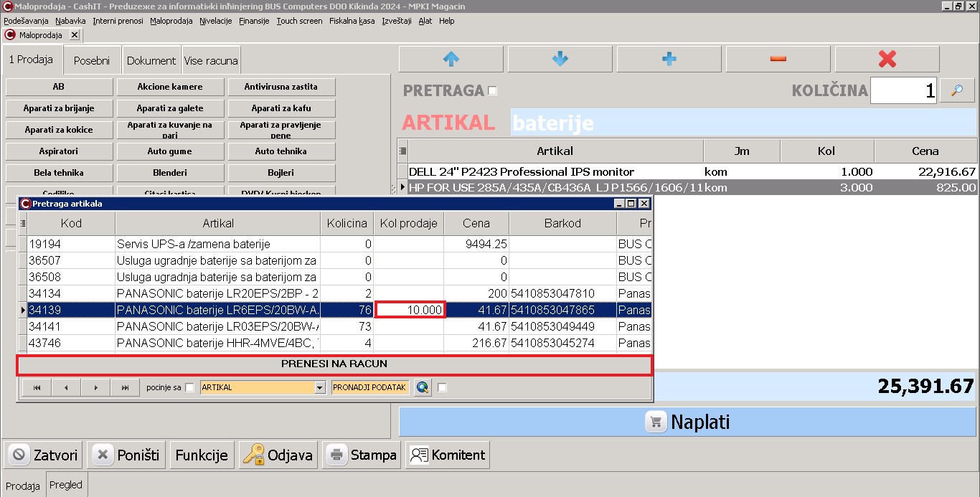The image size is (980, 497).
Task: Select row 43746 PANASONIC baterije HHR-4MVE/4BC
Action: pyautogui.click(x=336, y=343)
